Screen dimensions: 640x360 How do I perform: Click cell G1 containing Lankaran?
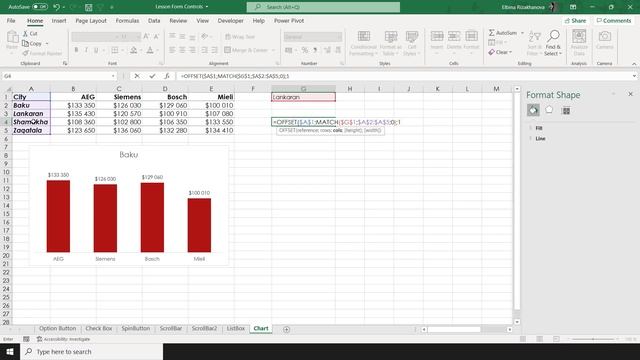(303, 97)
